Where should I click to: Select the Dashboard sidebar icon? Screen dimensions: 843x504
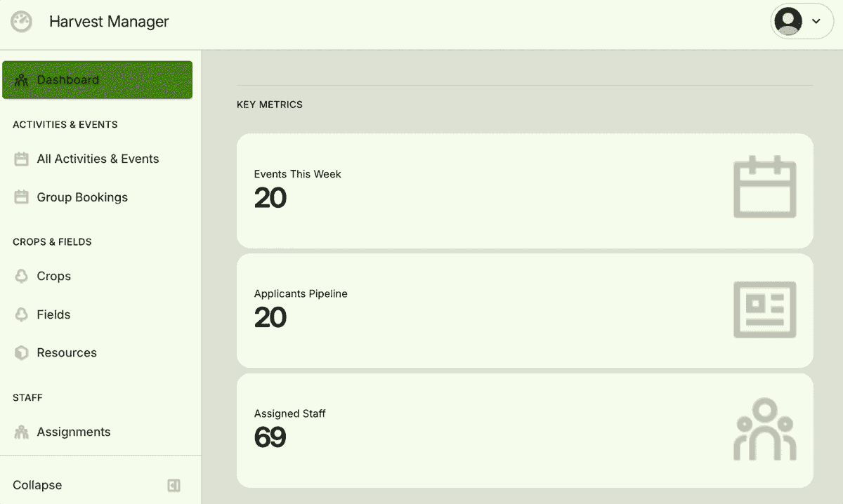coord(20,79)
